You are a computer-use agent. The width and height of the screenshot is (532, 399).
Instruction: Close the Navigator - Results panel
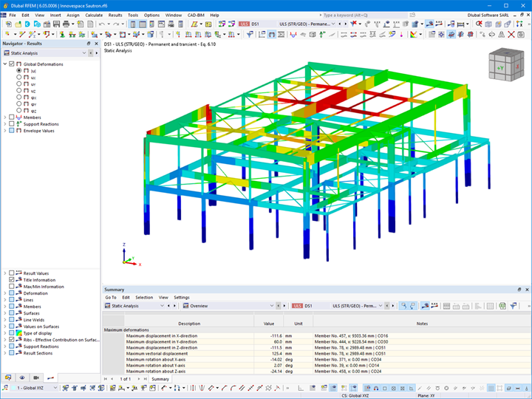pyautogui.click(x=96, y=44)
